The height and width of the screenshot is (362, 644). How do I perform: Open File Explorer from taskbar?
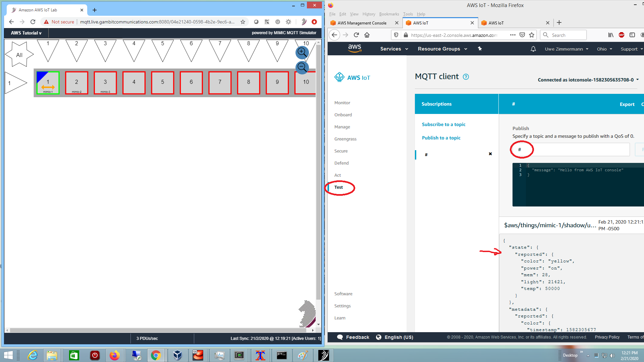(x=52, y=355)
